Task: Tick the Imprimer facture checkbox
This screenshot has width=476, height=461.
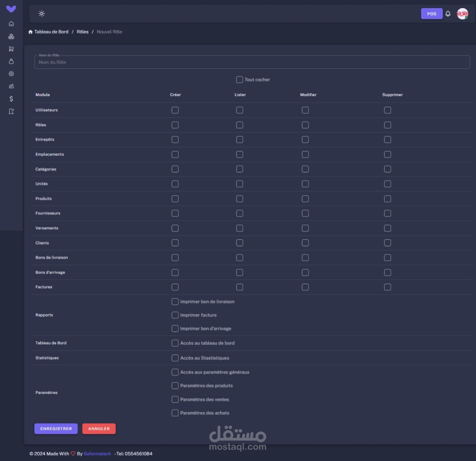Action: [175, 315]
